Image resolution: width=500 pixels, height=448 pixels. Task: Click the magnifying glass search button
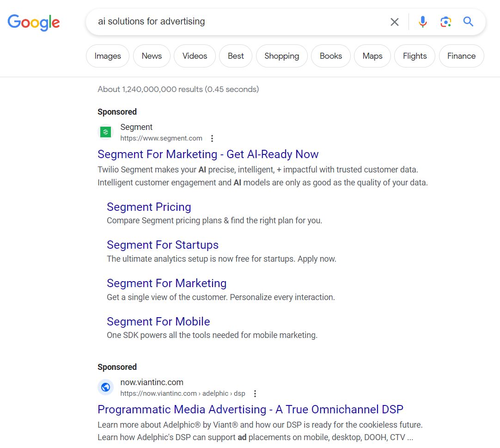(468, 22)
